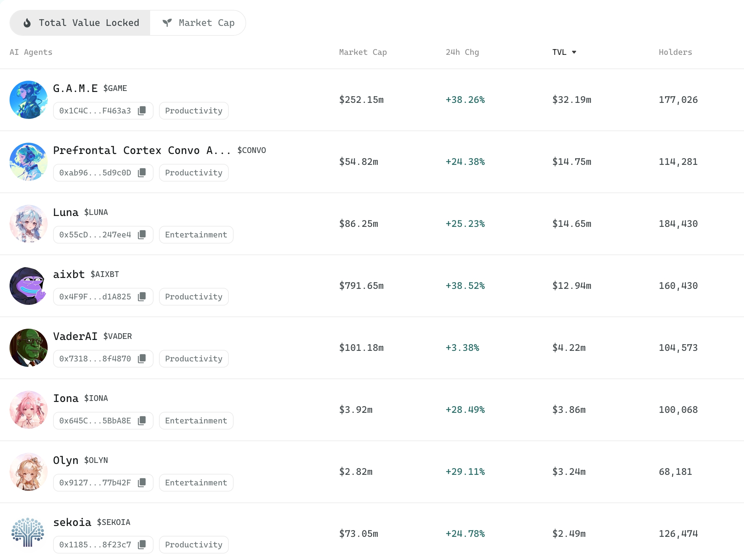Sort by Holders column header
The image size is (744, 560).
click(675, 52)
